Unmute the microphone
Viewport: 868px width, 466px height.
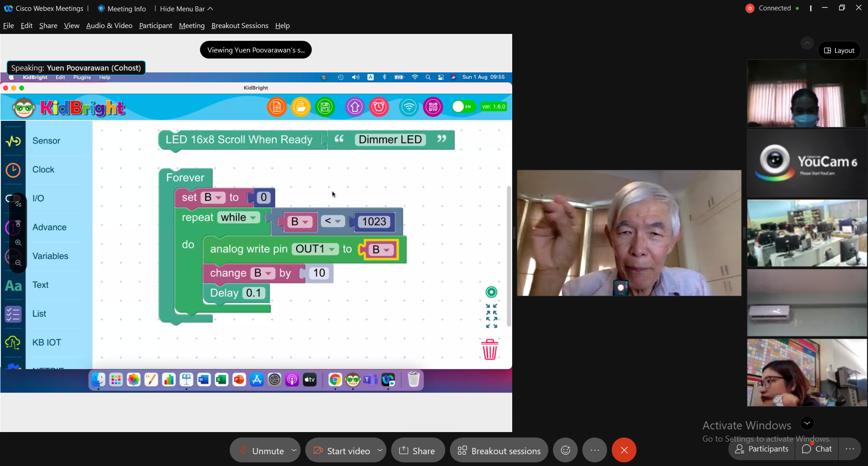(x=261, y=451)
